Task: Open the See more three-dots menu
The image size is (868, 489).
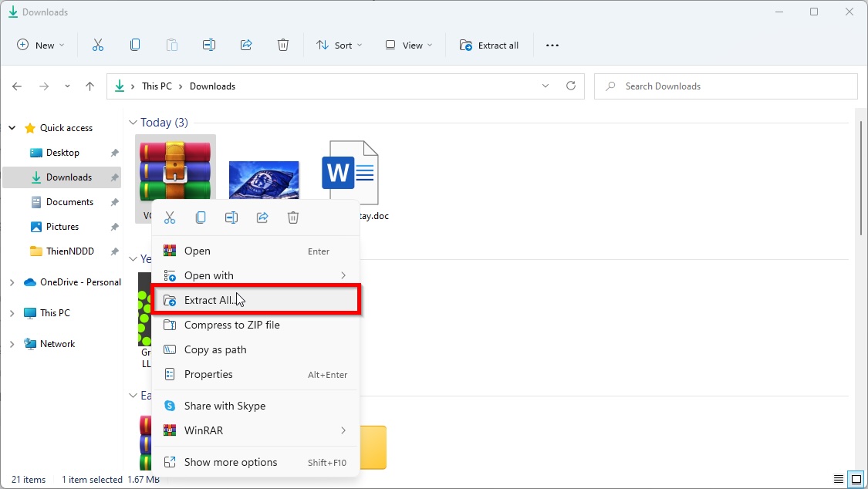Action: 552,46
